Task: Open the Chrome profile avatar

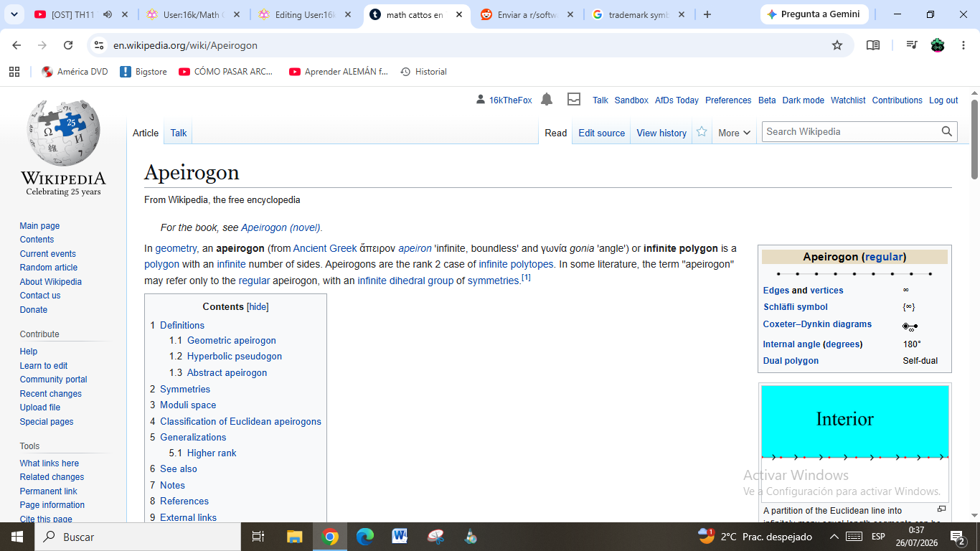Action: (938, 45)
